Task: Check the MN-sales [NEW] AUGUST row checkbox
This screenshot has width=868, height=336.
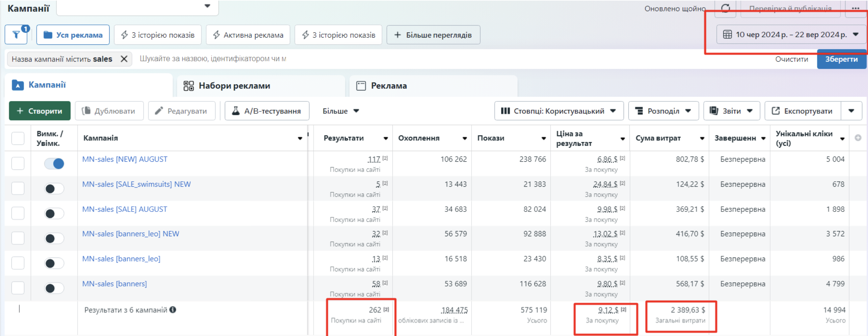Action: tap(18, 163)
